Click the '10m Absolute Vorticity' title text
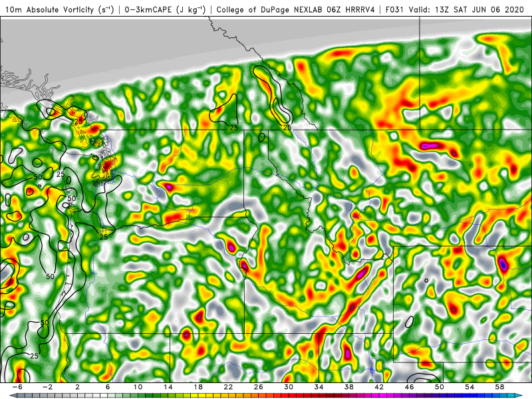This screenshot has height=399, width=532. click(x=49, y=10)
